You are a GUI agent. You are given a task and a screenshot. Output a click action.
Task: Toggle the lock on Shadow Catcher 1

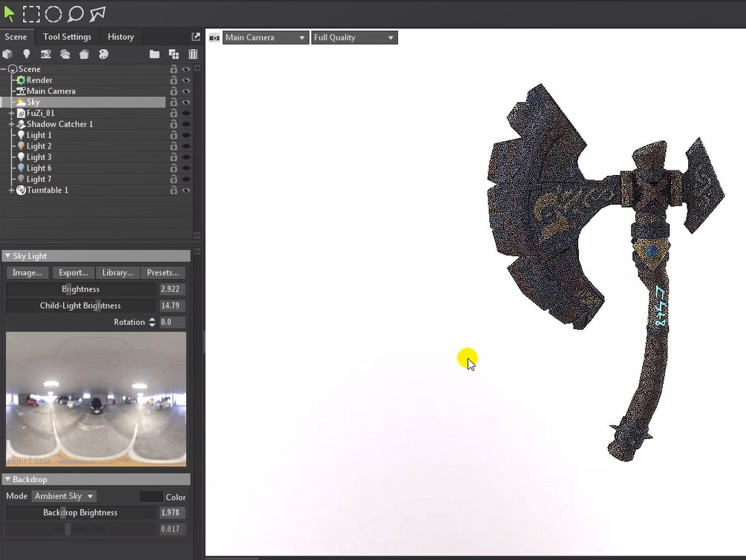(174, 125)
